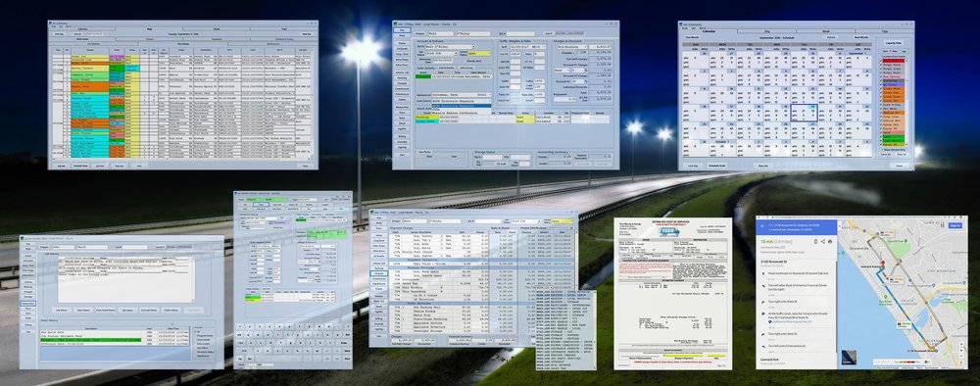Viewport: 980px width, 386px height.
Task: Click the print icon in map directions
Action: click(830, 242)
